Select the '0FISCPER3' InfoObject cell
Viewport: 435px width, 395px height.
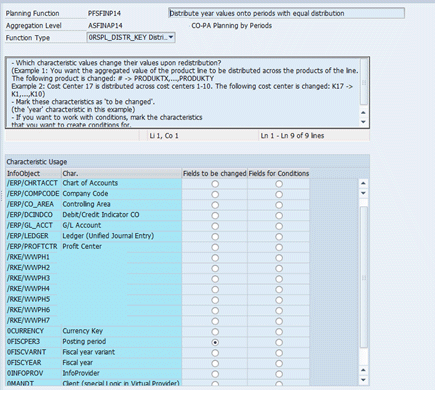click(33, 342)
